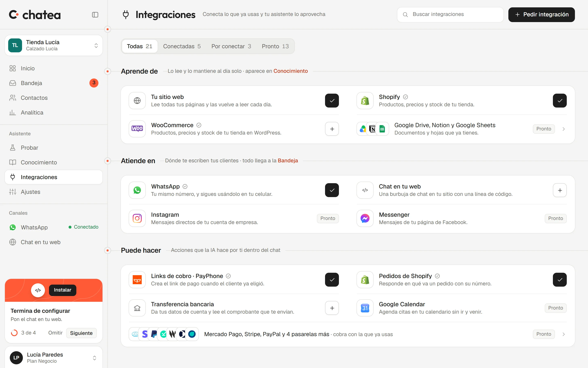Click the Shopify verified badge icon

(x=405, y=97)
